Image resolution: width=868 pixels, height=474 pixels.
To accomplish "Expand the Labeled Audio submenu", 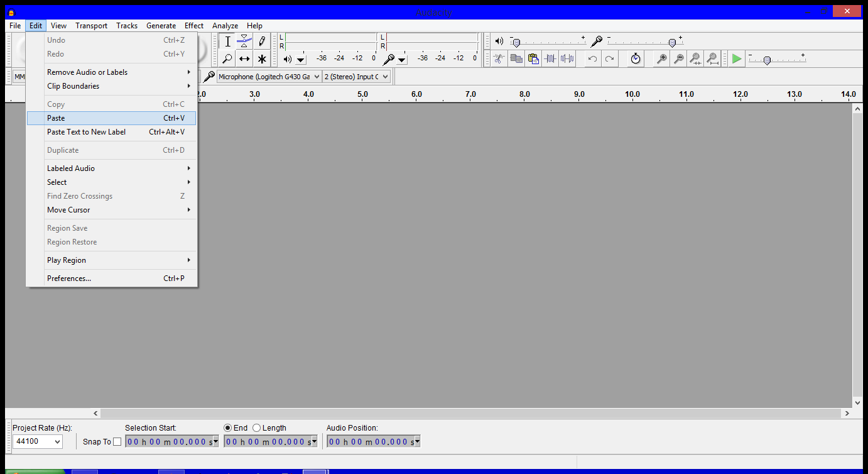I will (x=112, y=168).
